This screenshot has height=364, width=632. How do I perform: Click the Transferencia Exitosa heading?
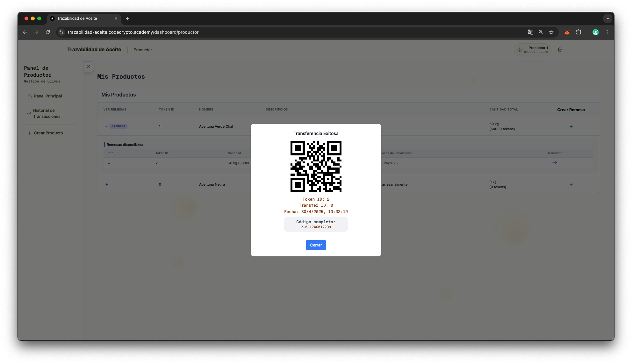click(316, 133)
